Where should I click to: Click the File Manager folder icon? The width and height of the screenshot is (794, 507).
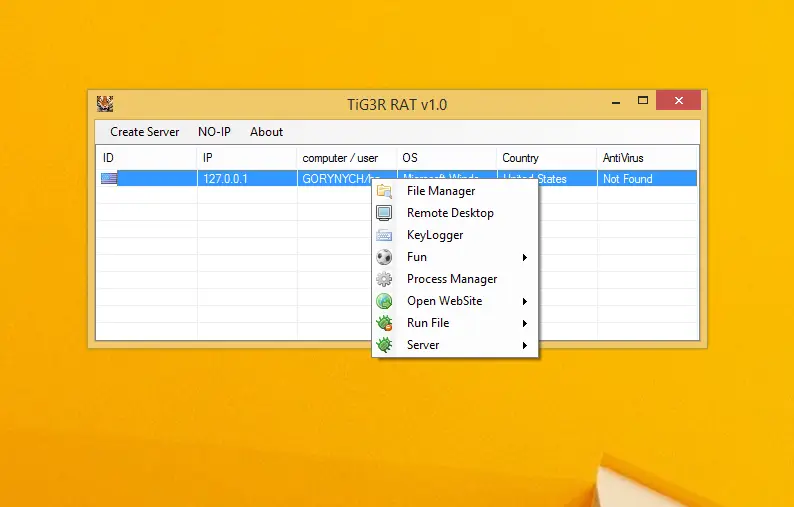pos(384,191)
